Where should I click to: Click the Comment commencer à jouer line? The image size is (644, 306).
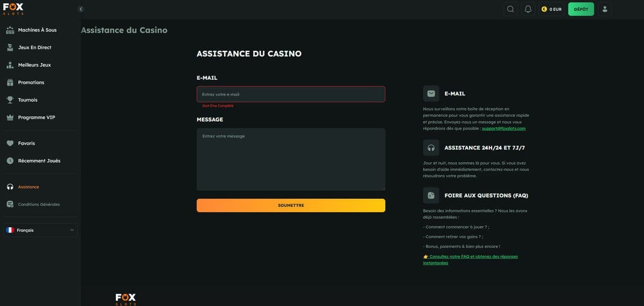456,227
